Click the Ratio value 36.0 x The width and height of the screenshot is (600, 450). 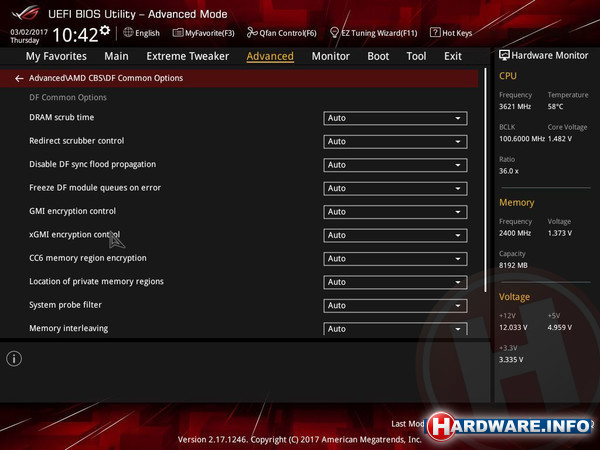pyautogui.click(x=509, y=171)
